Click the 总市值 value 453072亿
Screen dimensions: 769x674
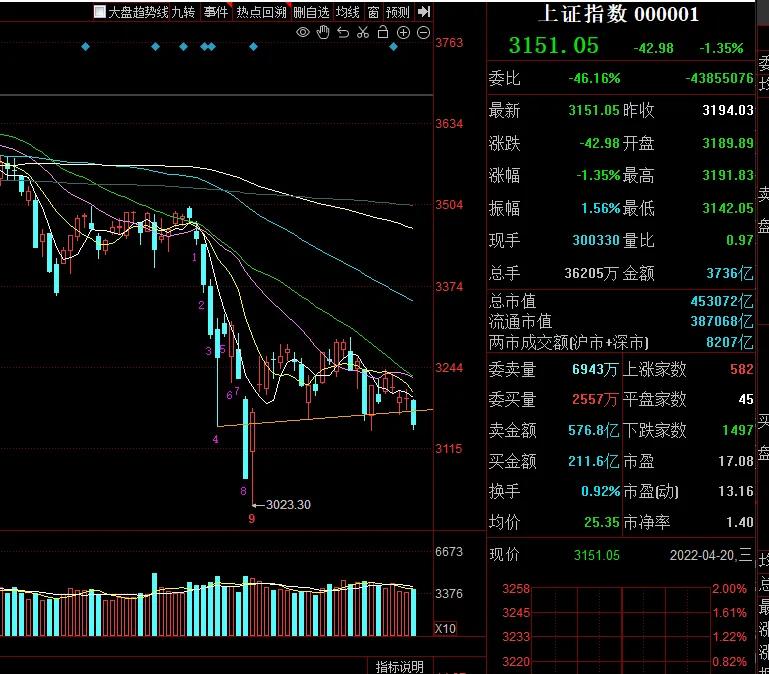[722, 301]
